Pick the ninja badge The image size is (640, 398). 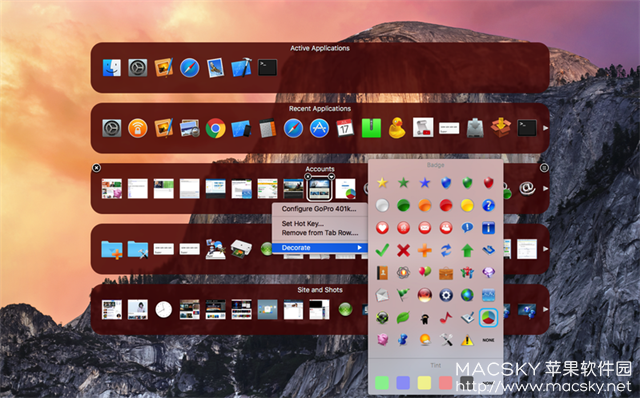tap(424, 318)
